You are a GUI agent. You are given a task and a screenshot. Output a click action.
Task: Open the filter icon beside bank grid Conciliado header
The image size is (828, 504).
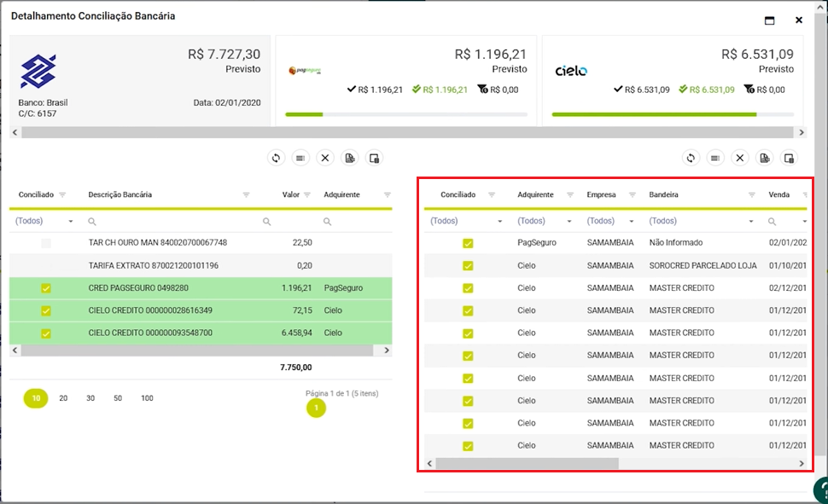tap(62, 194)
